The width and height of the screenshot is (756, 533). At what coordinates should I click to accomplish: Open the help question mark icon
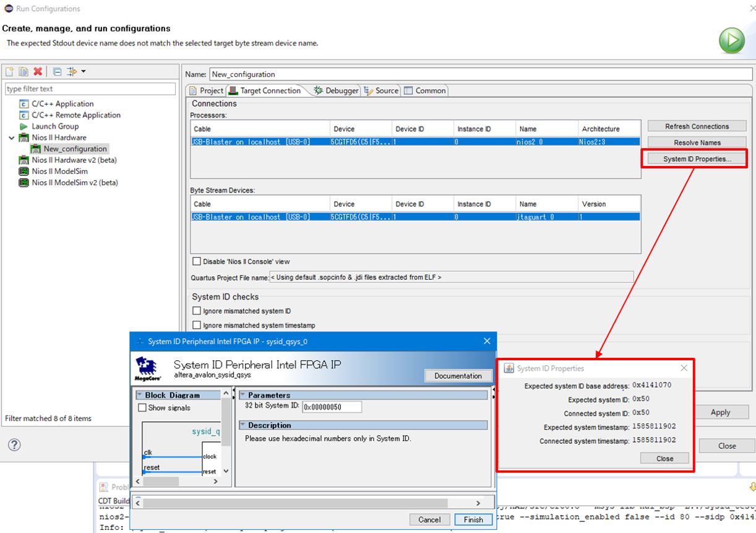(14, 444)
